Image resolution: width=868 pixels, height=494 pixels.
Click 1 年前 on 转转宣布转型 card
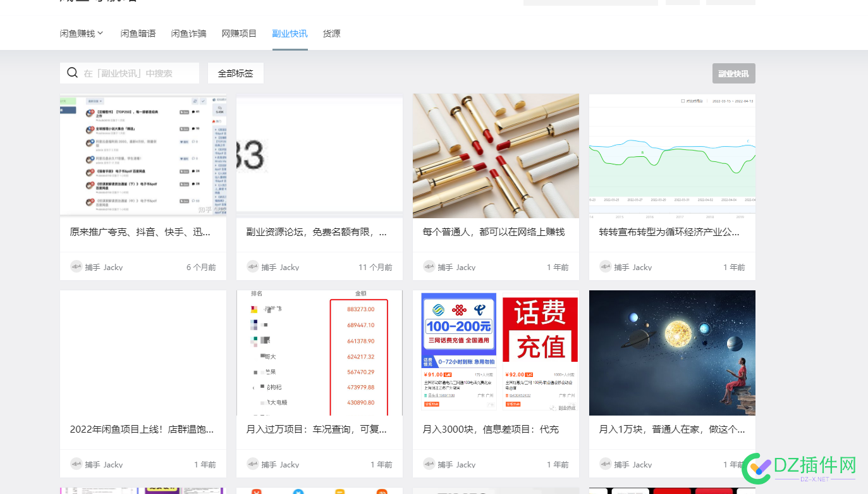pos(734,268)
